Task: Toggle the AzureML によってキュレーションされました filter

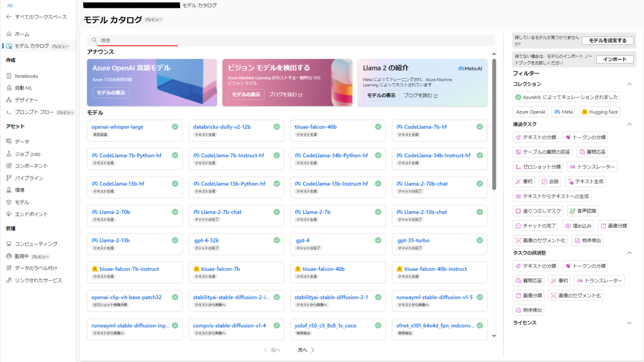Action: pos(566,97)
